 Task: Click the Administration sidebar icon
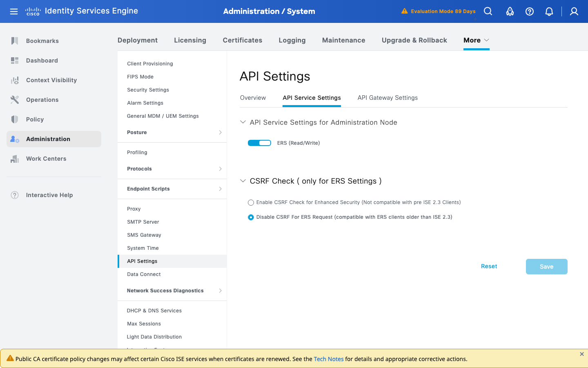[x=15, y=139]
